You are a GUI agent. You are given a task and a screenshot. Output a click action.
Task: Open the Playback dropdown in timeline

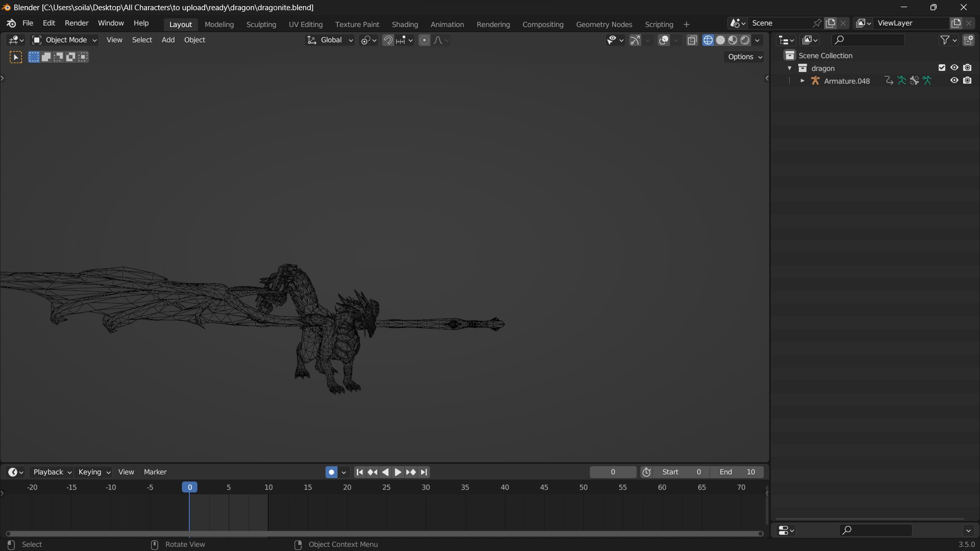click(x=52, y=472)
